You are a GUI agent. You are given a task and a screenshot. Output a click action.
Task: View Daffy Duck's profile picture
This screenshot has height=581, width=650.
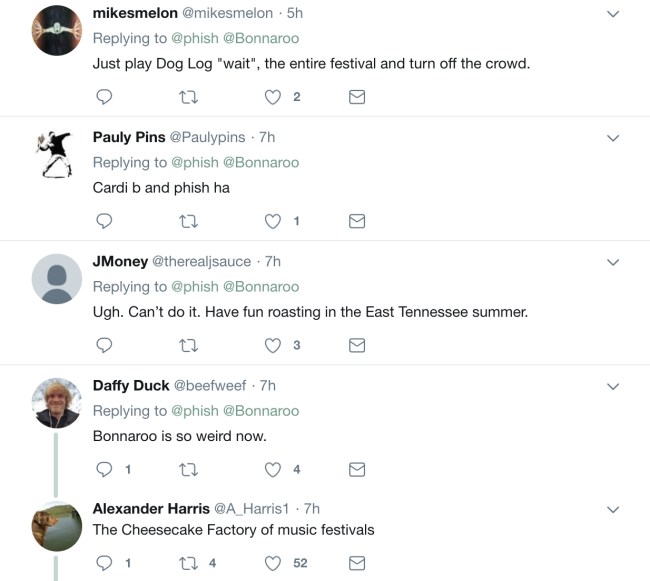(57, 403)
